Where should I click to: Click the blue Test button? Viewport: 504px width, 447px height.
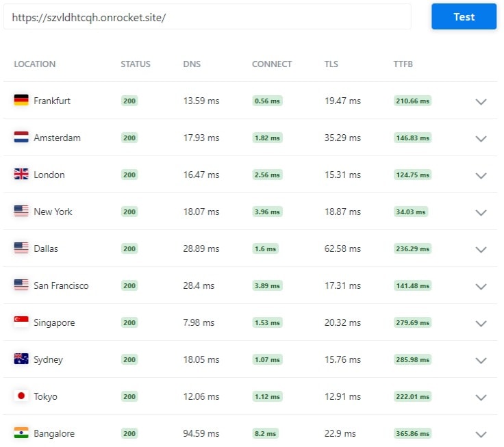coord(464,16)
